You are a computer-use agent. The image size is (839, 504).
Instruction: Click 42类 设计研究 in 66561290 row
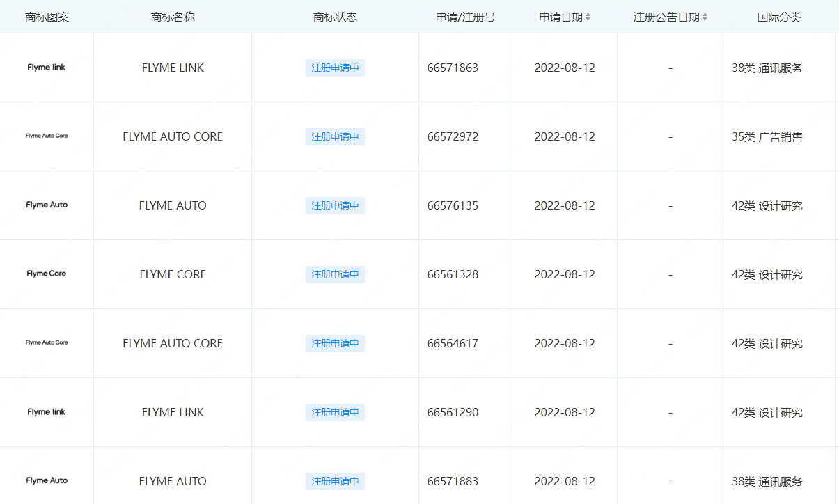(x=767, y=413)
